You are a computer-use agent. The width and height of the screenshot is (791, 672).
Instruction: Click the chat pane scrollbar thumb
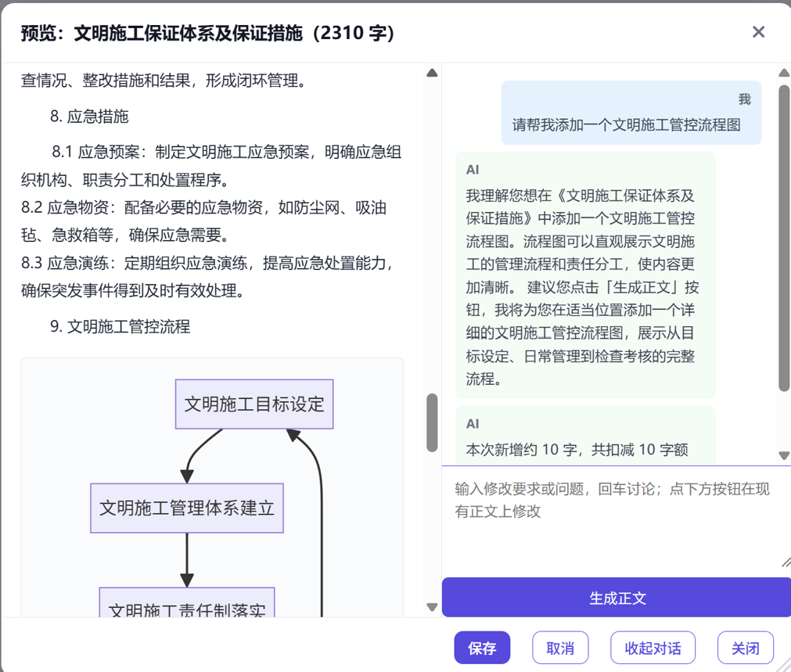pos(784,238)
